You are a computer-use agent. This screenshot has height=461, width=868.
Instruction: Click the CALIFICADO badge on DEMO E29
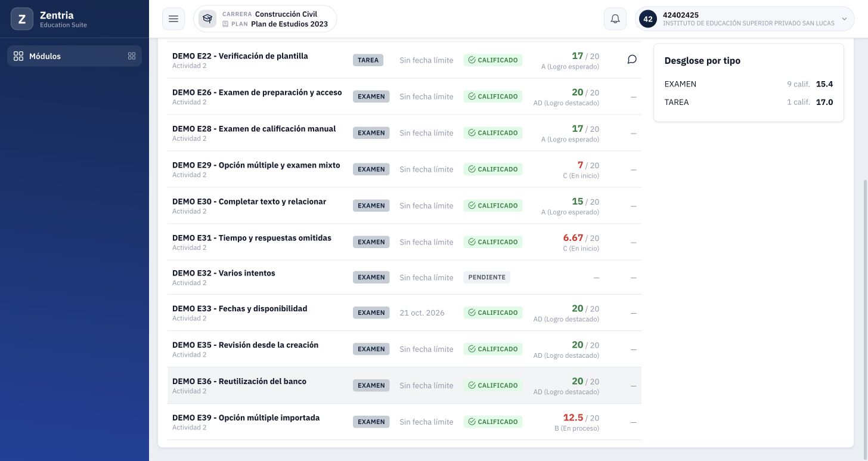(x=492, y=169)
